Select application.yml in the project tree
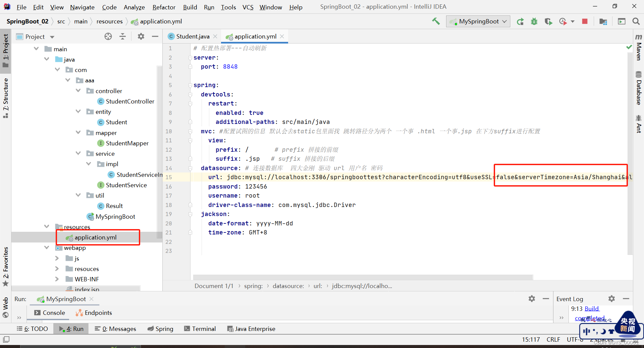 click(x=96, y=237)
